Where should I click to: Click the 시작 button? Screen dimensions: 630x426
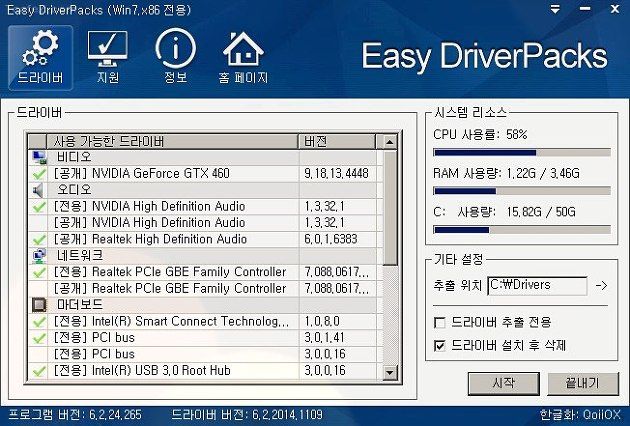tap(503, 383)
